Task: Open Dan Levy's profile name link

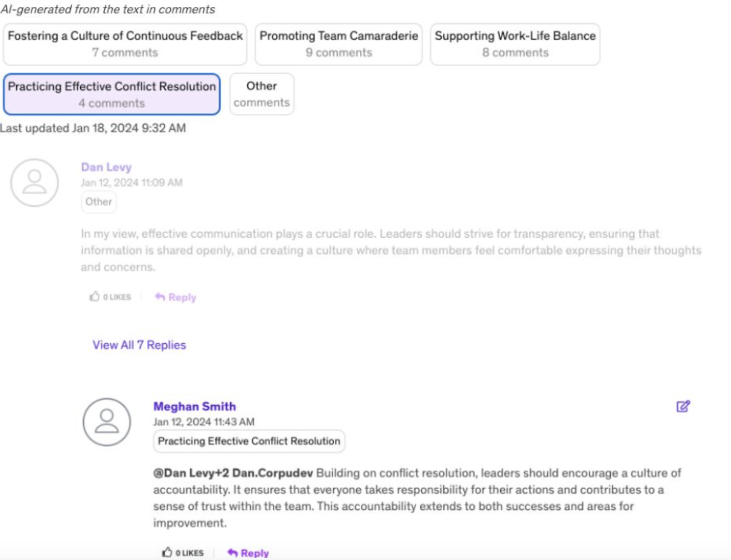Action: (106, 167)
